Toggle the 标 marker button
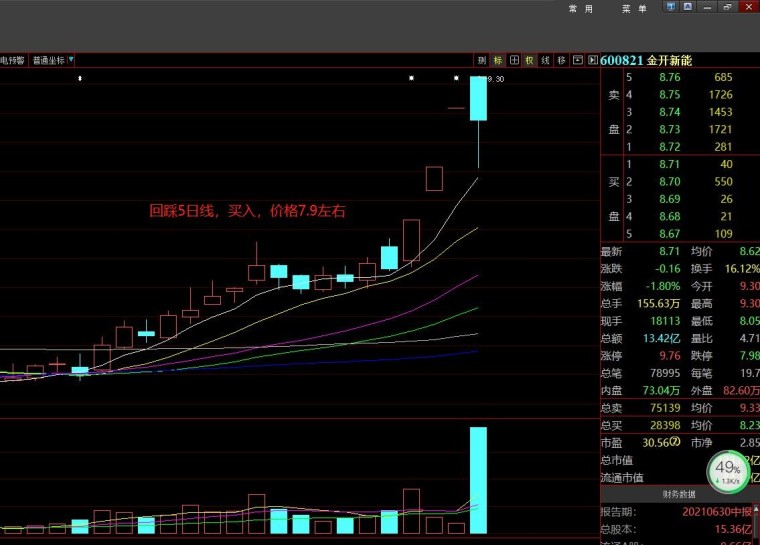The width and height of the screenshot is (760, 545). click(498, 60)
